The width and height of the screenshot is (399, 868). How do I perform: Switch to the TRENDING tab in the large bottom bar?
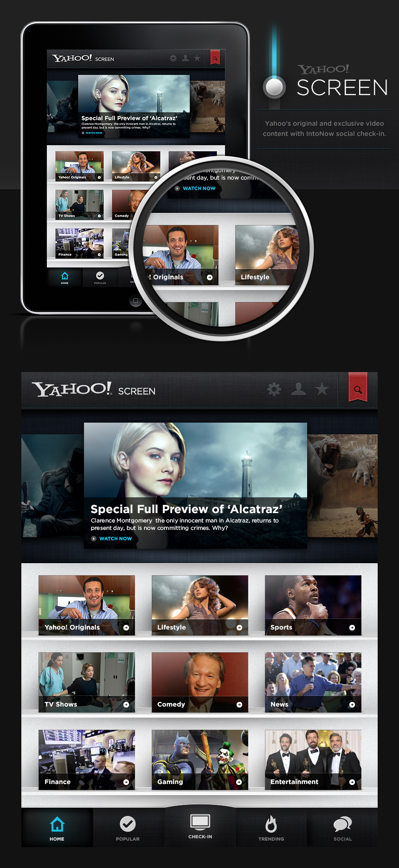[271, 828]
